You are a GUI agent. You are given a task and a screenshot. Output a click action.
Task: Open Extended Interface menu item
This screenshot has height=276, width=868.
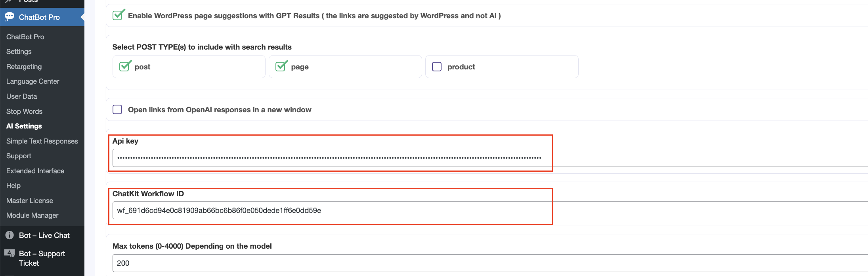35,171
